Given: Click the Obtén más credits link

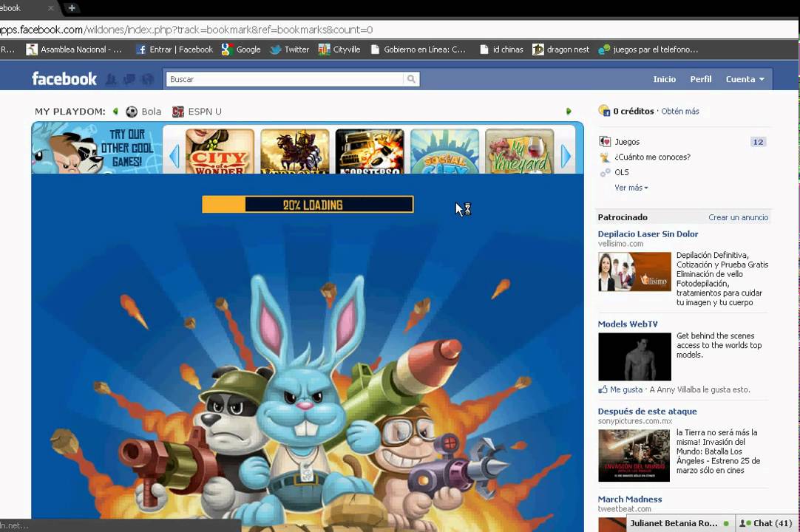Looking at the screenshot, I should click(x=680, y=111).
